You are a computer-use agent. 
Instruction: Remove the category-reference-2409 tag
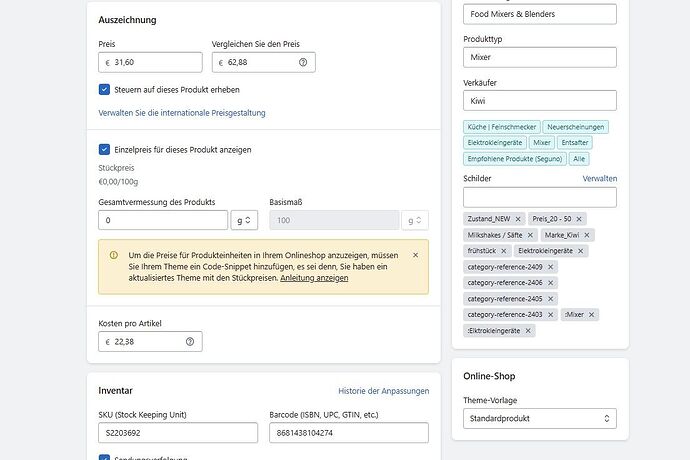click(x=550, y=267)
